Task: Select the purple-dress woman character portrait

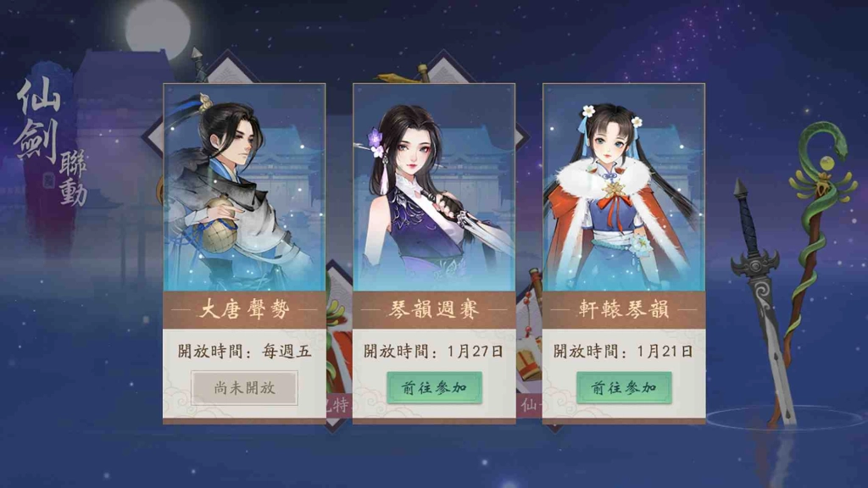Action: (434, 188)
